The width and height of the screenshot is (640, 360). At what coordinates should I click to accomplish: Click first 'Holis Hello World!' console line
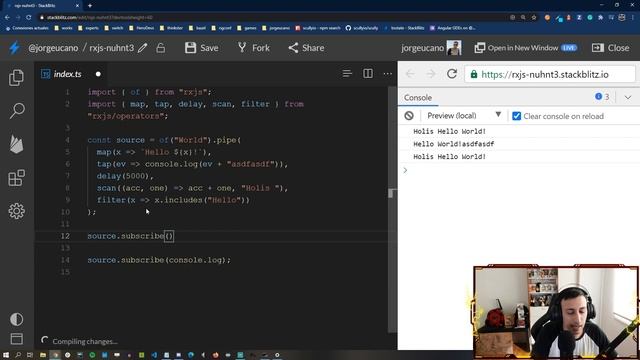pyautogui.click(x=449, y=131)
